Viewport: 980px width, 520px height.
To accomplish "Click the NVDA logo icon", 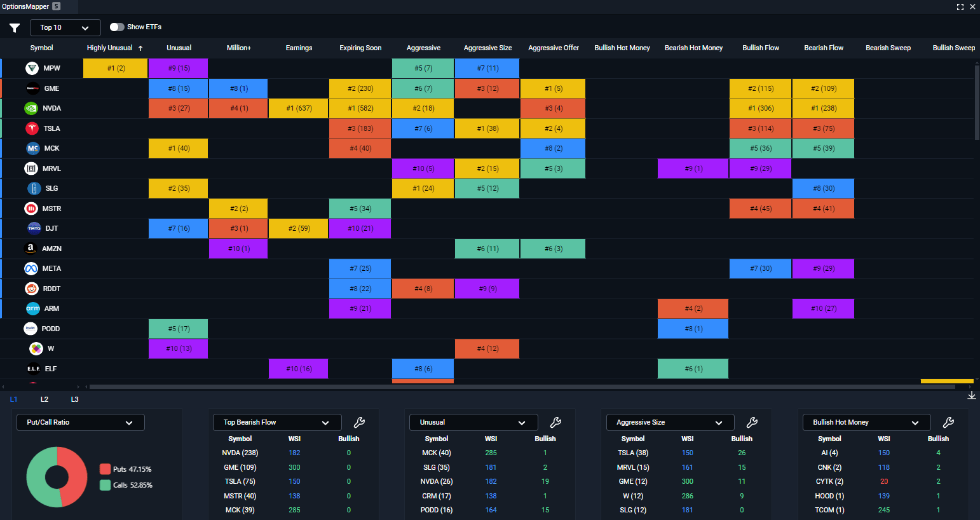I will coord(31,108).
